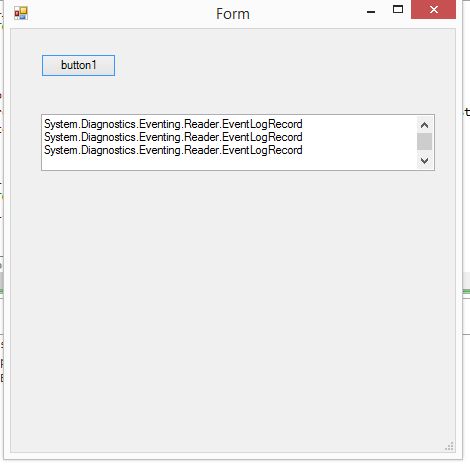Image resolution: width=470 pixels, height=469 pixels.
Task: Click the list box scroll up arrow
Action: [x=424, y=125]
